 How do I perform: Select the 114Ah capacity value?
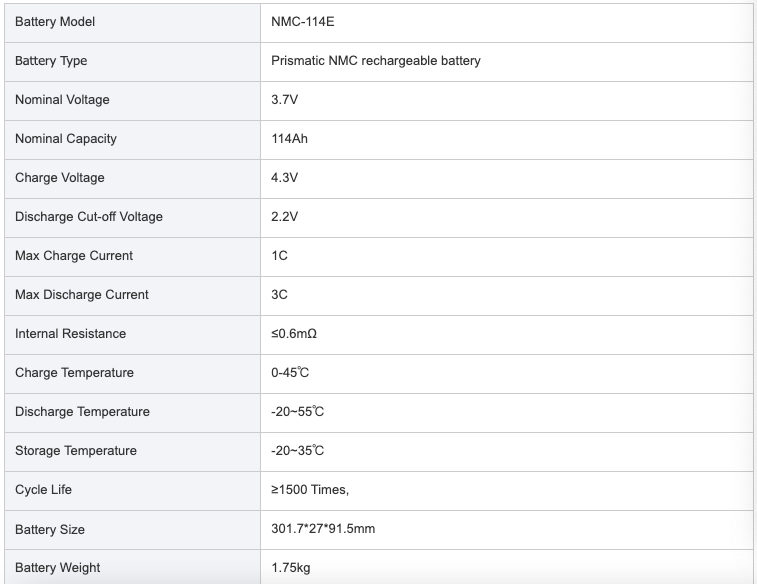(289, 139)
